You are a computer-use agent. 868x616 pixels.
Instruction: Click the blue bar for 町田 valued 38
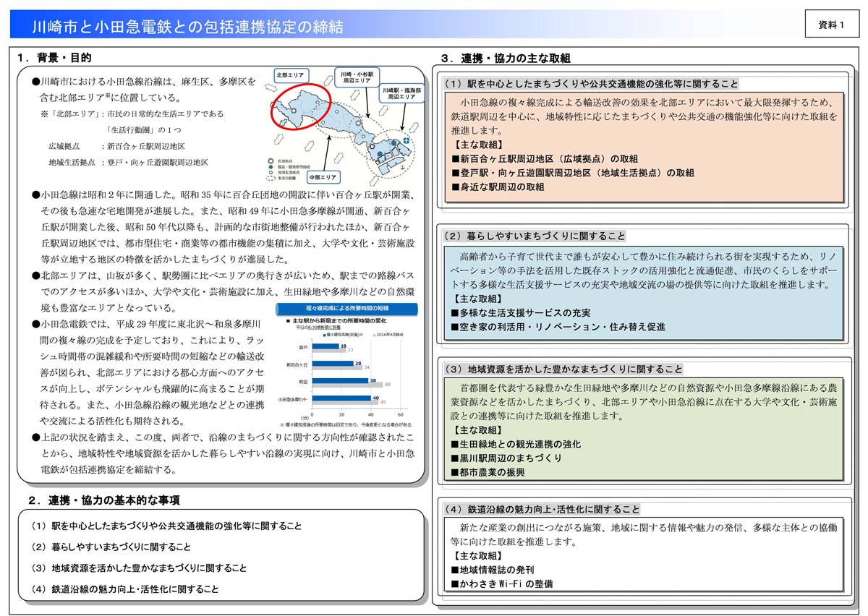click(x=340, y=381)
